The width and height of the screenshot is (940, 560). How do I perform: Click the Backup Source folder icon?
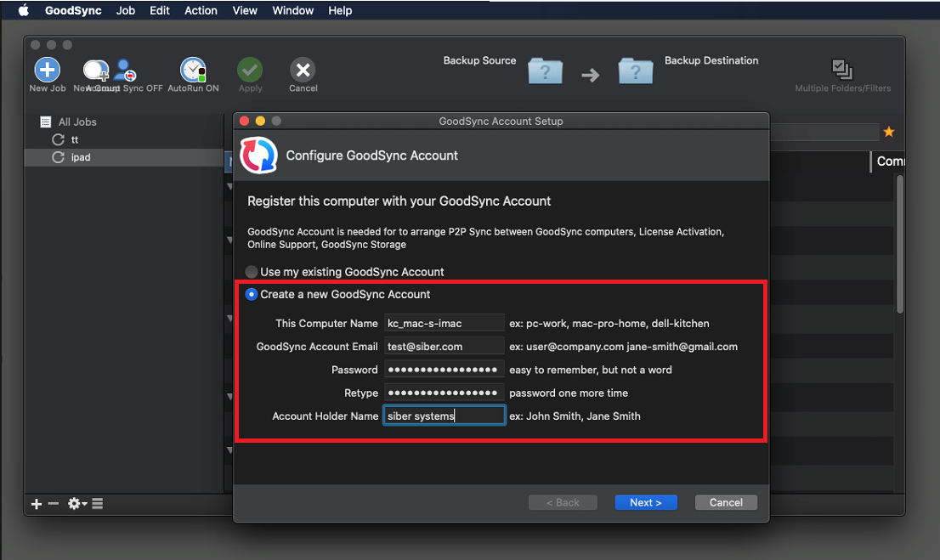[x=545, y=71]
